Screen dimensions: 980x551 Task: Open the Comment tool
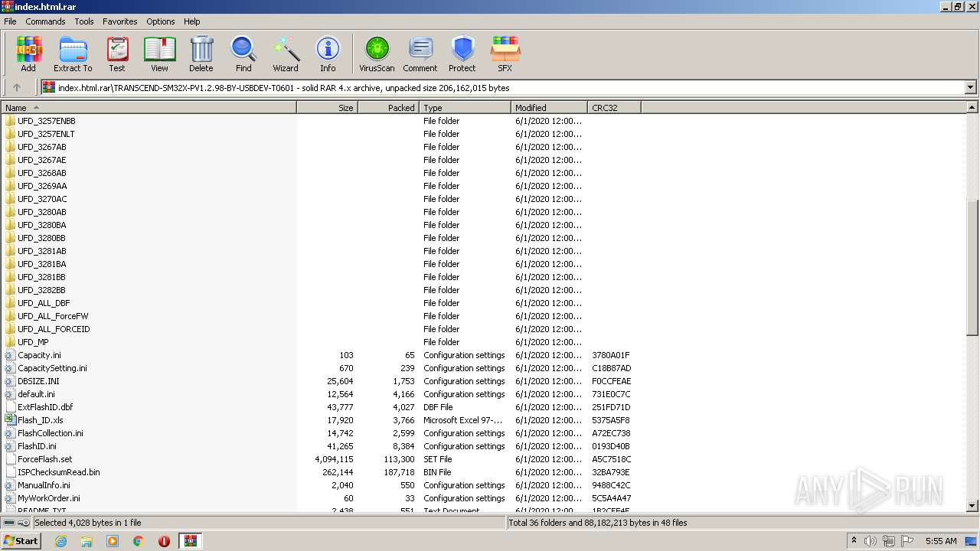[420, 54]
